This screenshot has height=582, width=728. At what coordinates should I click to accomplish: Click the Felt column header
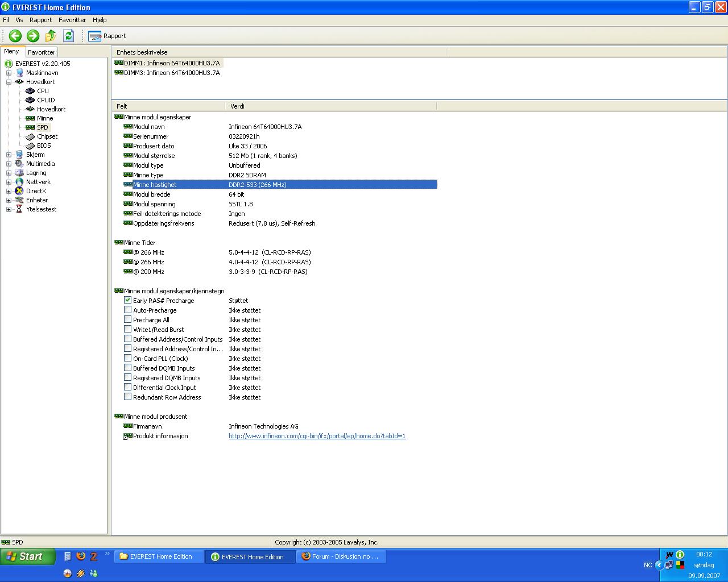168,106
